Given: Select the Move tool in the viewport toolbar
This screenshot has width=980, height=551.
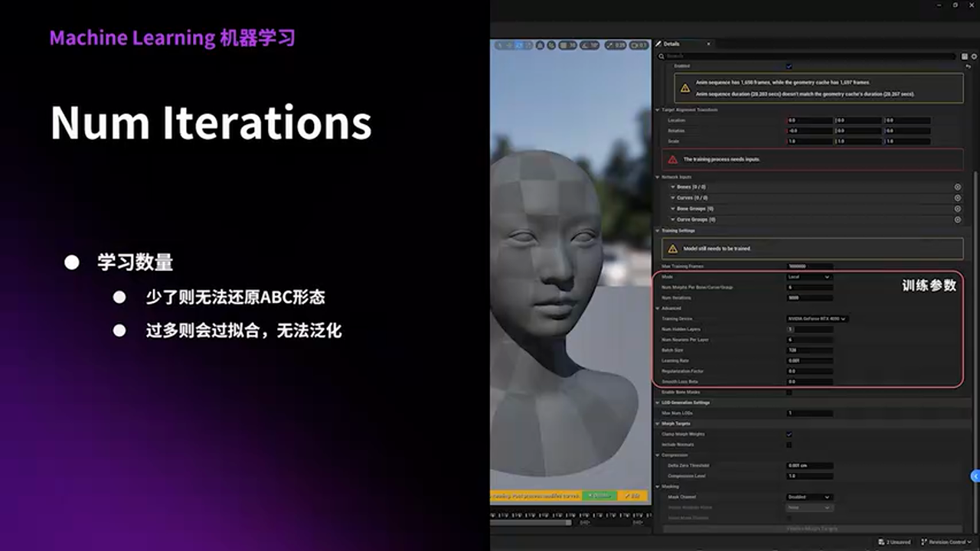Looking at the screenshot, I should 509,46.
